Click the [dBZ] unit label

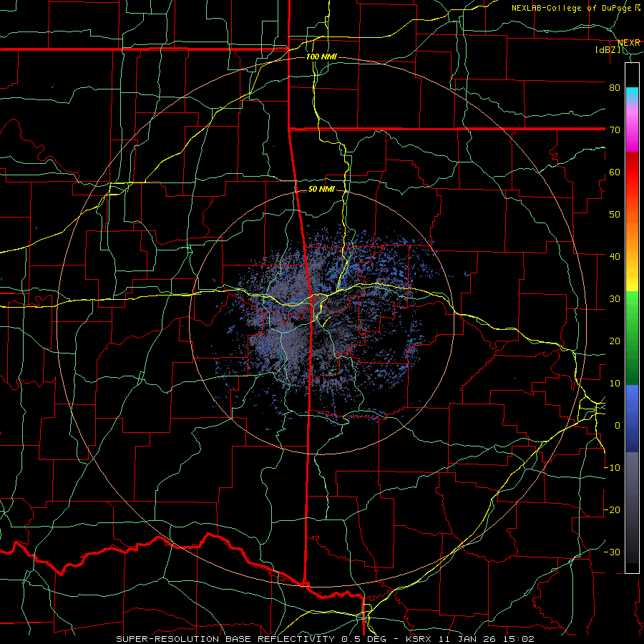pyautogui.click(x=608, y=50)
